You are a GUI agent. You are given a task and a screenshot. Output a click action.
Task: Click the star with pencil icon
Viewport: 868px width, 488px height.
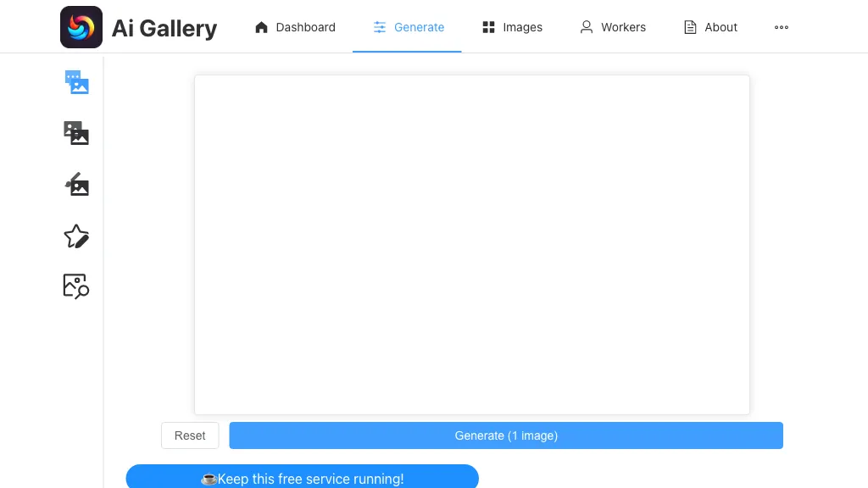click(x=76, y=236)
